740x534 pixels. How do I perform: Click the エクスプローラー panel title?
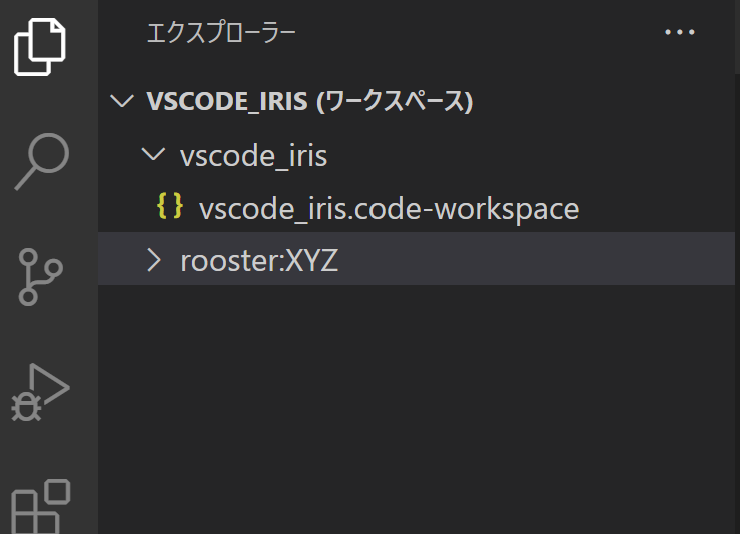[x=221, y=33]
